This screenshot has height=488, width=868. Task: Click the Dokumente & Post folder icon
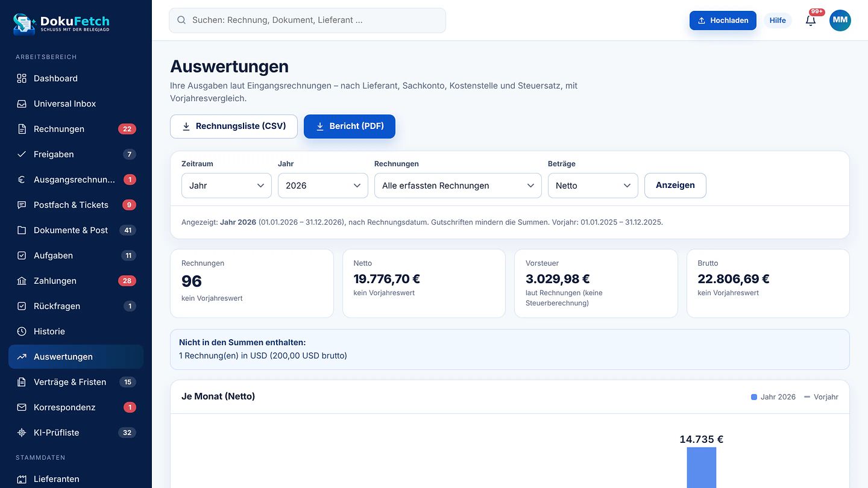pos(22,230)
